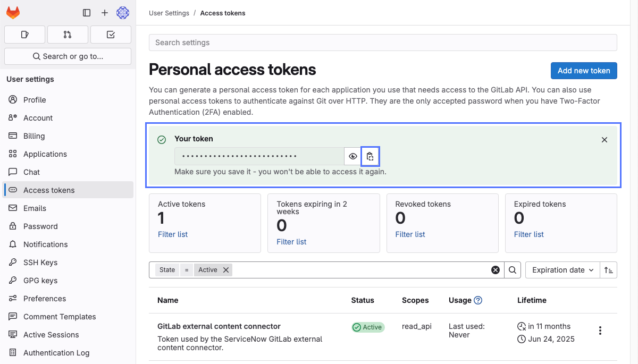Click the Usage help question icon
This screenshot has height=364, width=638.
pyautogui.click(x=478, y=300)
